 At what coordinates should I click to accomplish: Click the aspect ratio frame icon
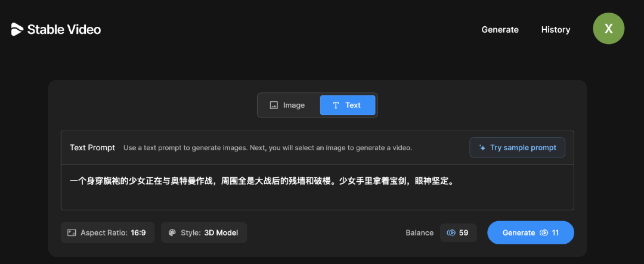pyautogui.click(x=72, y=233)
